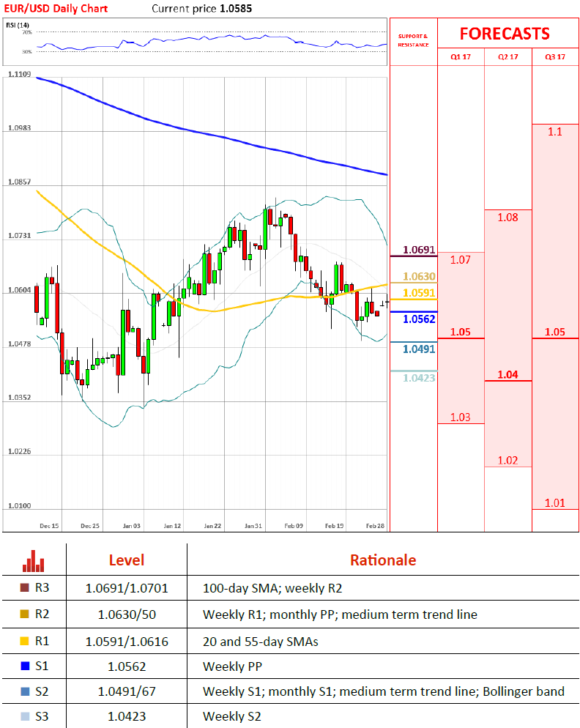Image resolution: width=580 pixels, height=728 pixels.
Task: Click the Q1 17 forecast value 1.03
Action: click(461, 417)
